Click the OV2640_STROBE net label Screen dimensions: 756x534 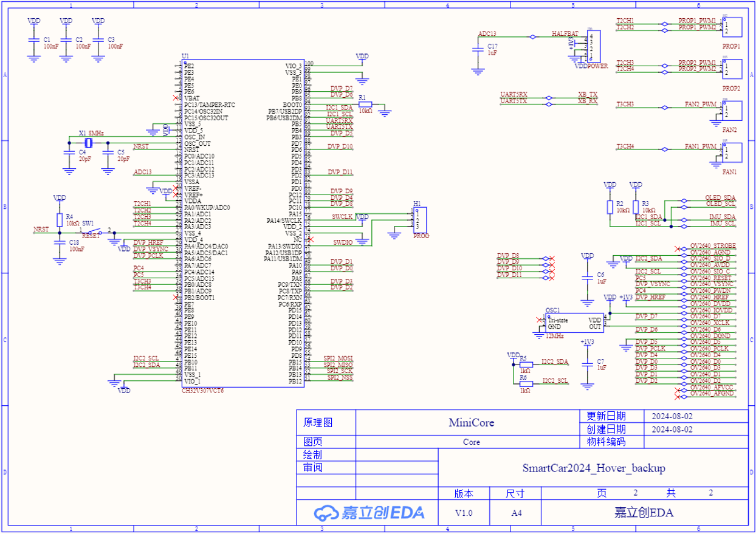point(713,245)
